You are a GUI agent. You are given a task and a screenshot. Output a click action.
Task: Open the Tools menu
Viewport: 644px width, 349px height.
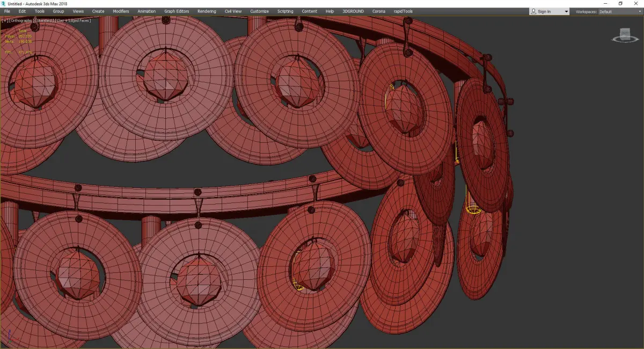tap(40, 11)
